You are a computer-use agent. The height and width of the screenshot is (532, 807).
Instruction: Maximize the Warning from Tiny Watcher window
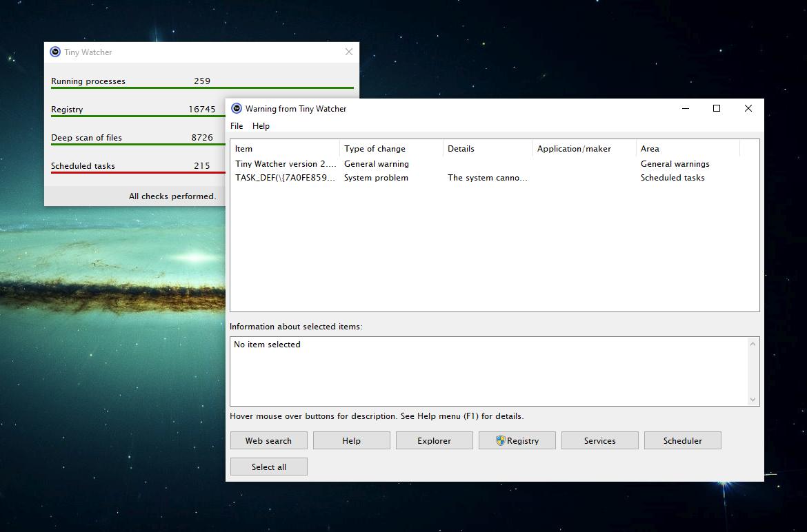click(717, 108)
